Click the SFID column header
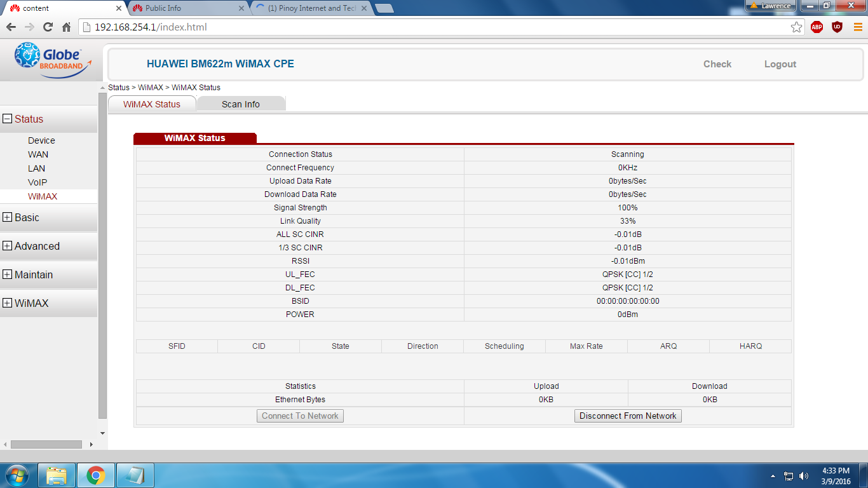Viewport: 868px width, 488px height. click(x=177, y=346)
